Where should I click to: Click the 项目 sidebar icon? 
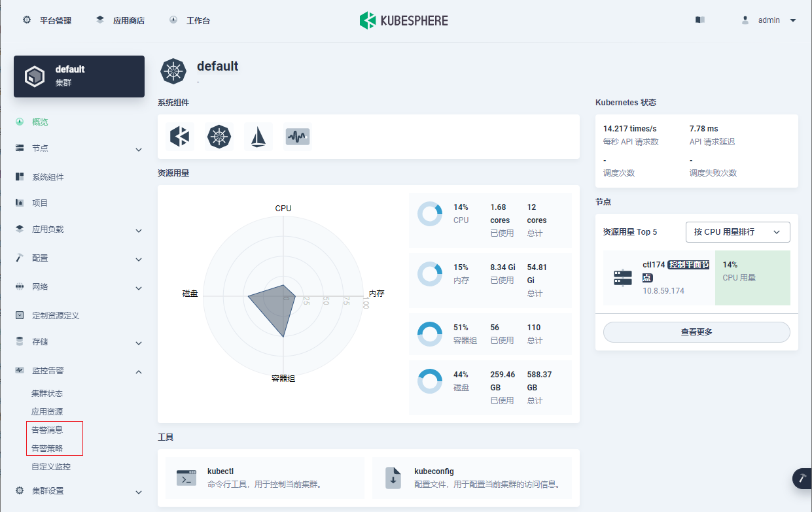point(20,203)
